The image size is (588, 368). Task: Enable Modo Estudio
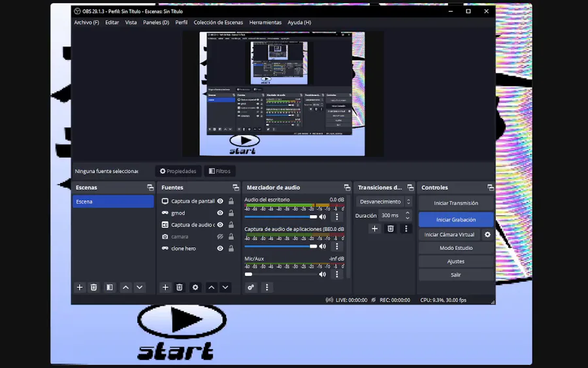click(456, 248)
